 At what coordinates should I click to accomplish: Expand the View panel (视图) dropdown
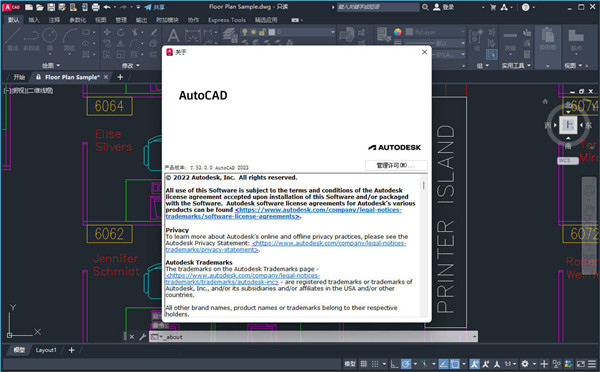(573, 65)
